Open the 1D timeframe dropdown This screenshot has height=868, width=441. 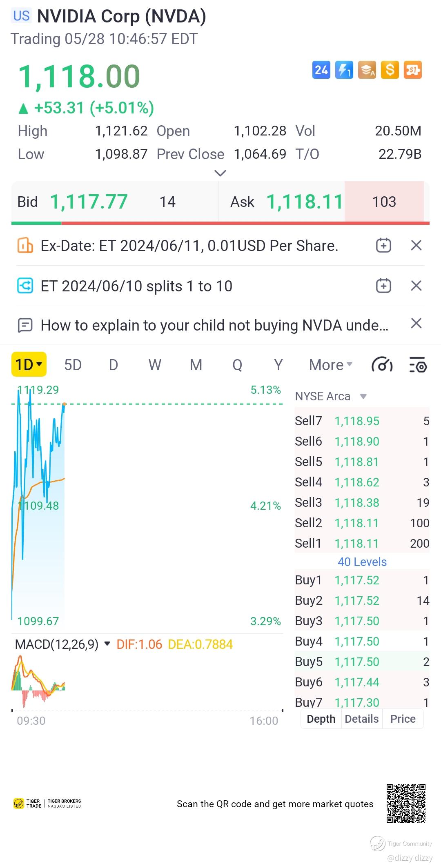(29, 364)
